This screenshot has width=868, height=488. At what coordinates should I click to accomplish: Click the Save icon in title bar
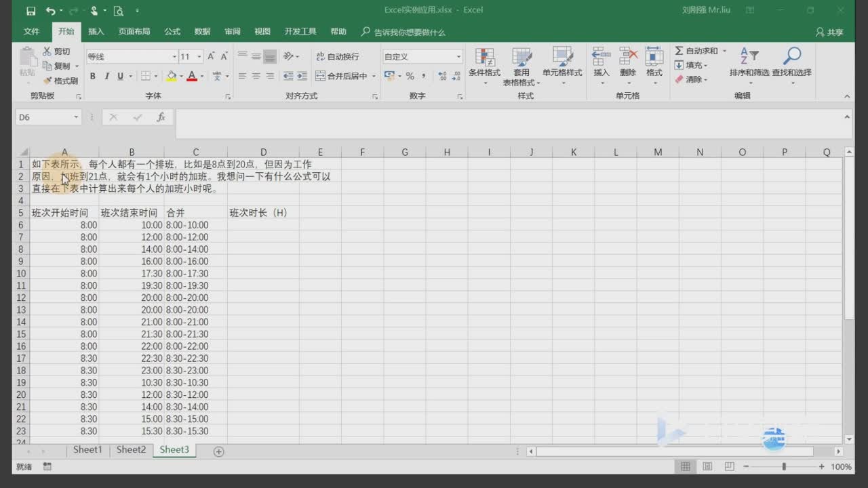31,11
